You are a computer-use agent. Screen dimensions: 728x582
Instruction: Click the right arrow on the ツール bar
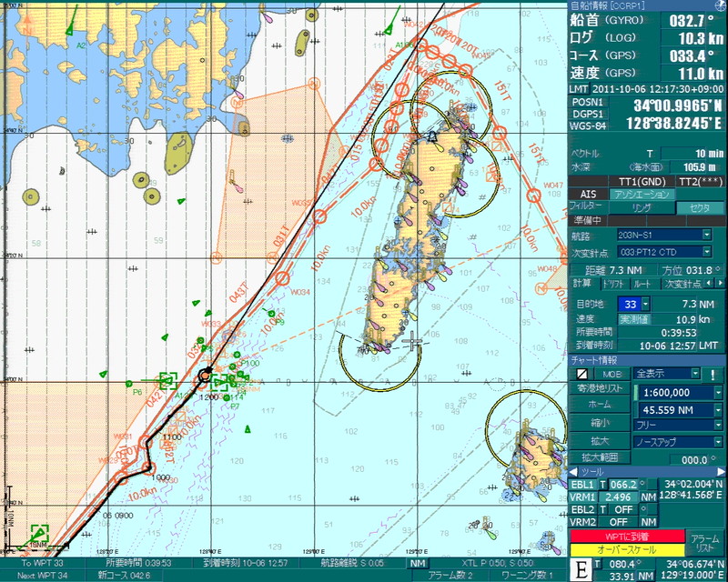click(x=719, y=472)
